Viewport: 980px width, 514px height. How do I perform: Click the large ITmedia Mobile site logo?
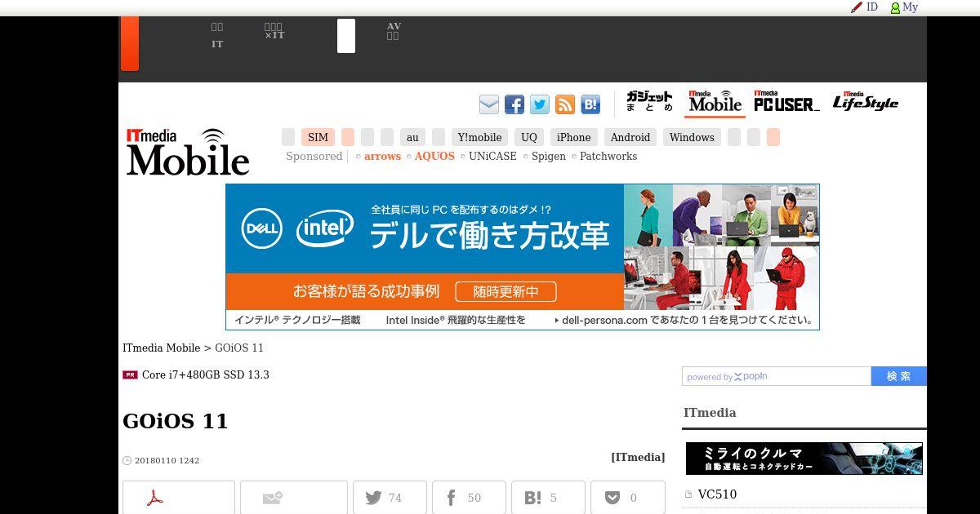click(x=188, y=152)
